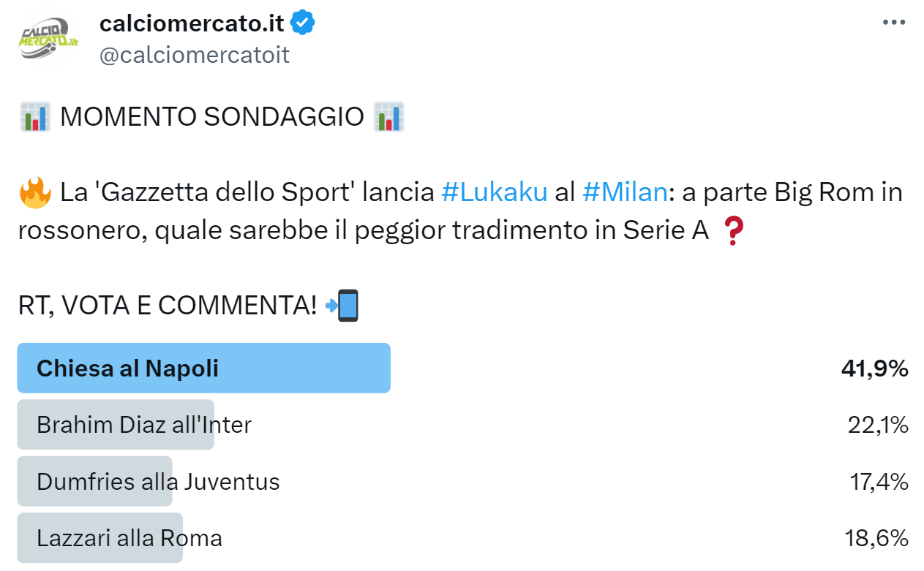The height and width of the screenshot is (571, 924).
Task: Click the bar chart emoji before MOMENTO SONDAGGIO
Action: pyautogui.click(x=35, y=117)
